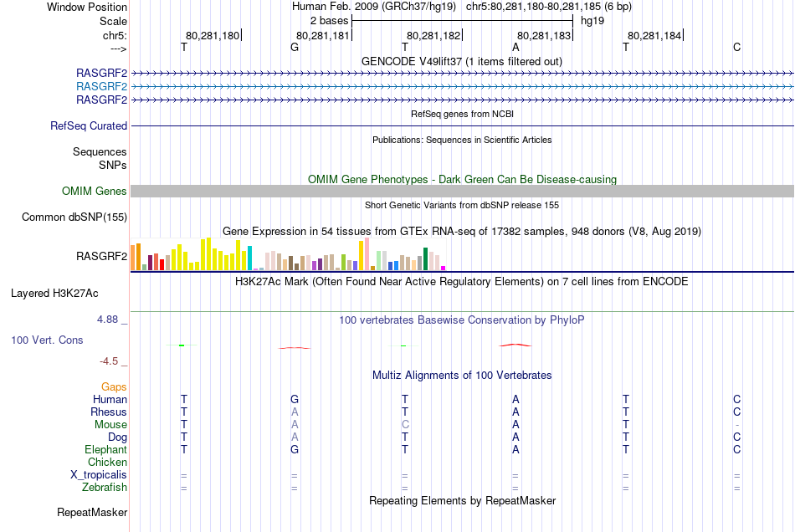
Task: Click the Chicken alignment row label
Action: [x=107, y=462]
